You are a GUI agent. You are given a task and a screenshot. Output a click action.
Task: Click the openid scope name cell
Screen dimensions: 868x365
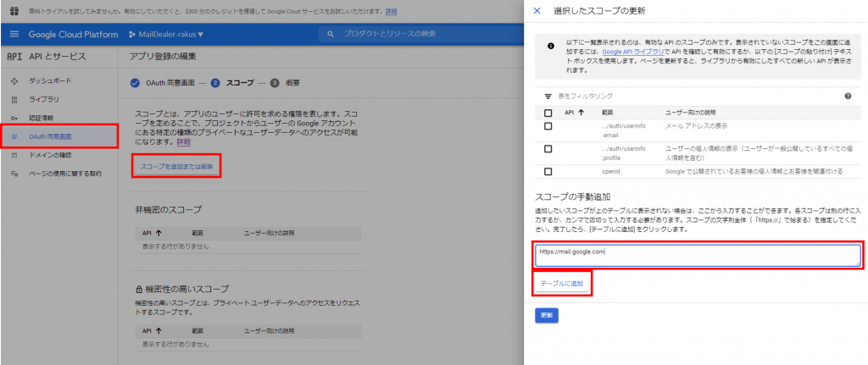click(x=610, y=171)
